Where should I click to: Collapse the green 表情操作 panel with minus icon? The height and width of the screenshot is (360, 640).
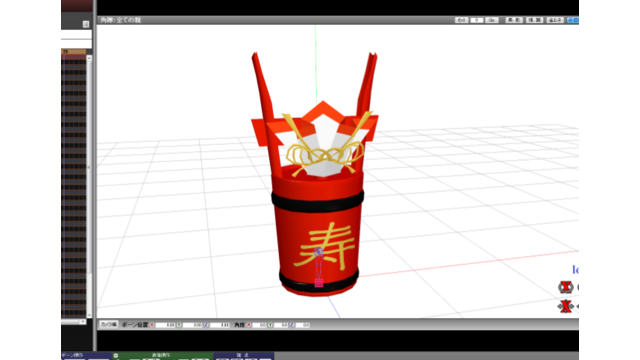click(x=116, y=356)
